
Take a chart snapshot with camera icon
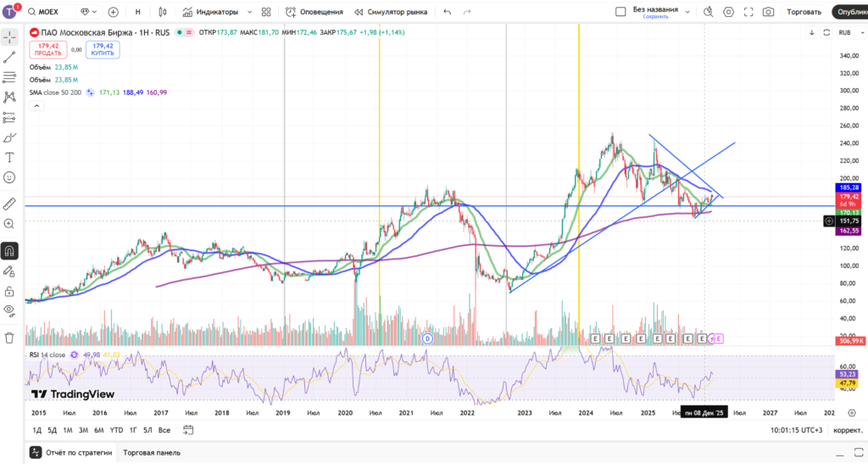(768, 12)
